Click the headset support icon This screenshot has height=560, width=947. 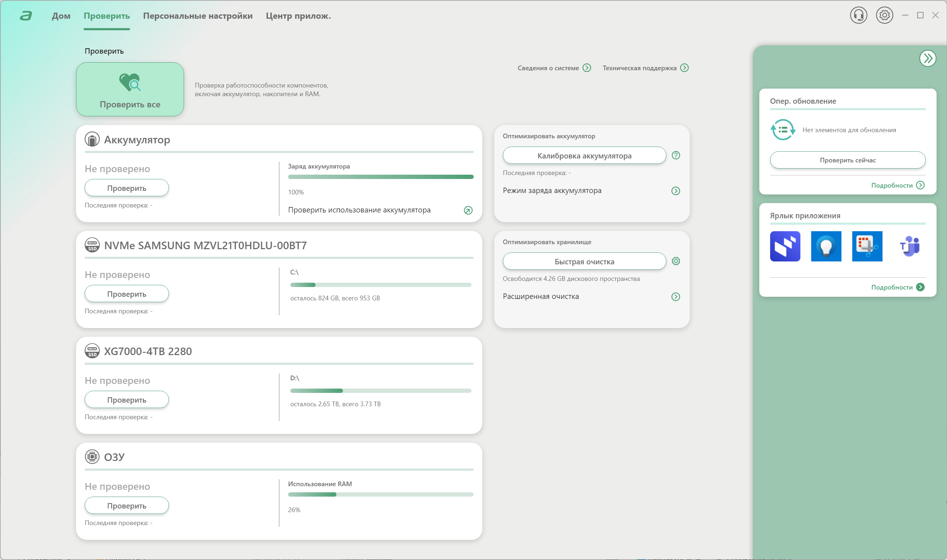(x=858, y=15)
